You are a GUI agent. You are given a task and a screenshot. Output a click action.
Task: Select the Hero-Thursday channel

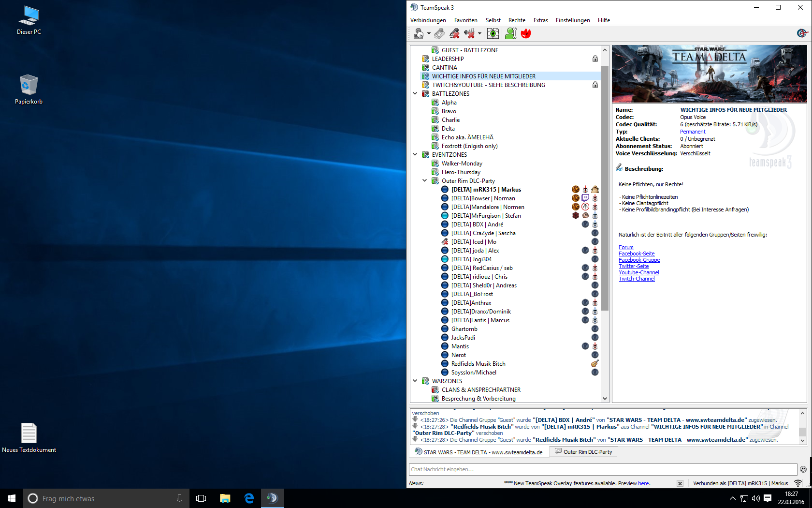(x=461, y=172)
